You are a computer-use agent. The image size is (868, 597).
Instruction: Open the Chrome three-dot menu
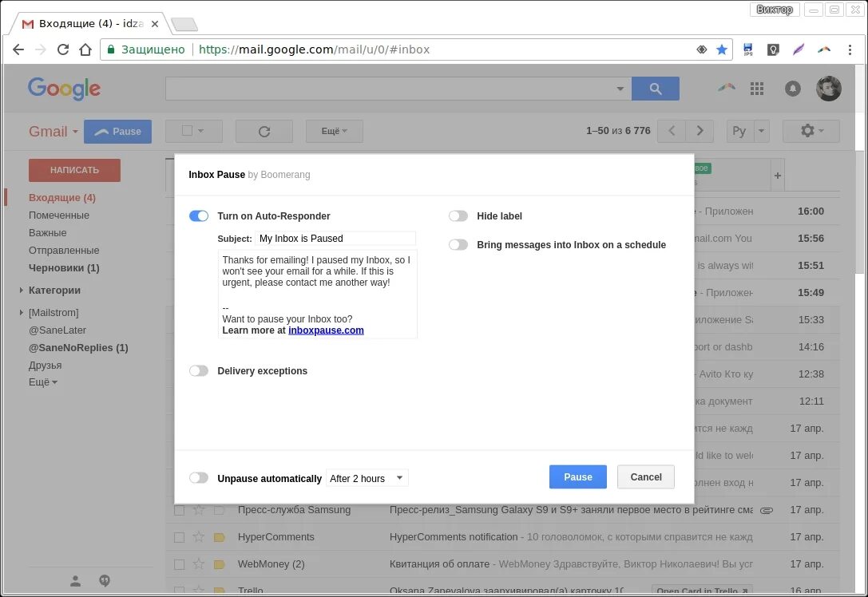(x=850, y=49)
